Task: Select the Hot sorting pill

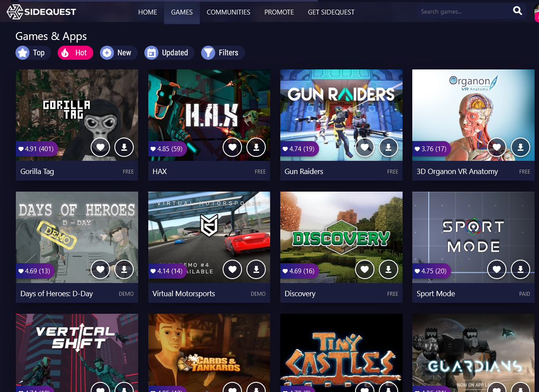Action: pos(75,53)
